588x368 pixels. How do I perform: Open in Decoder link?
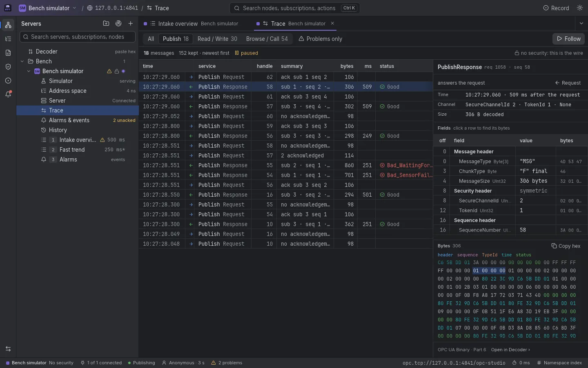point(510,350)
